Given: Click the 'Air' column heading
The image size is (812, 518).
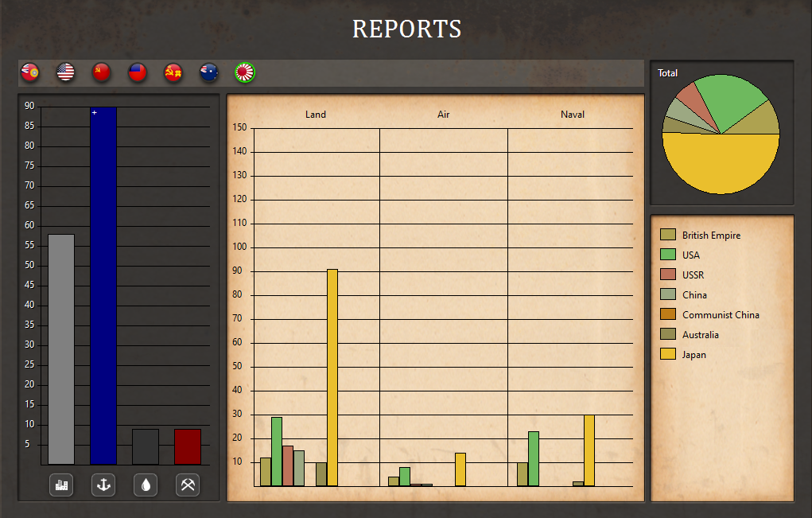Looking at the screenshot, I should 443,115.
